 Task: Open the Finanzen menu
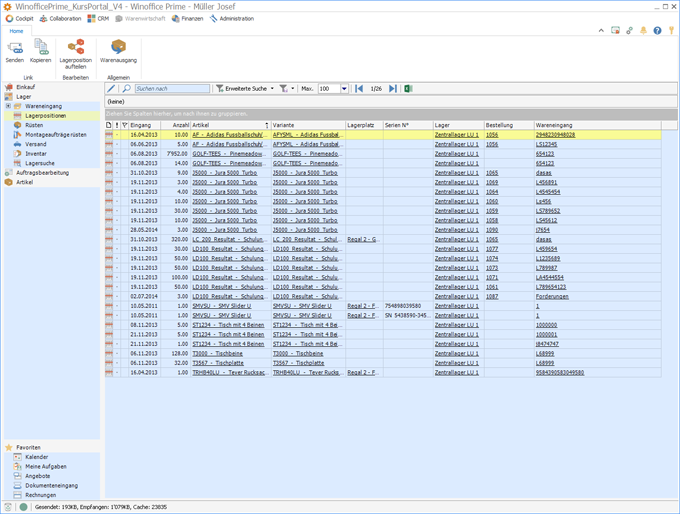click(187, 19)
